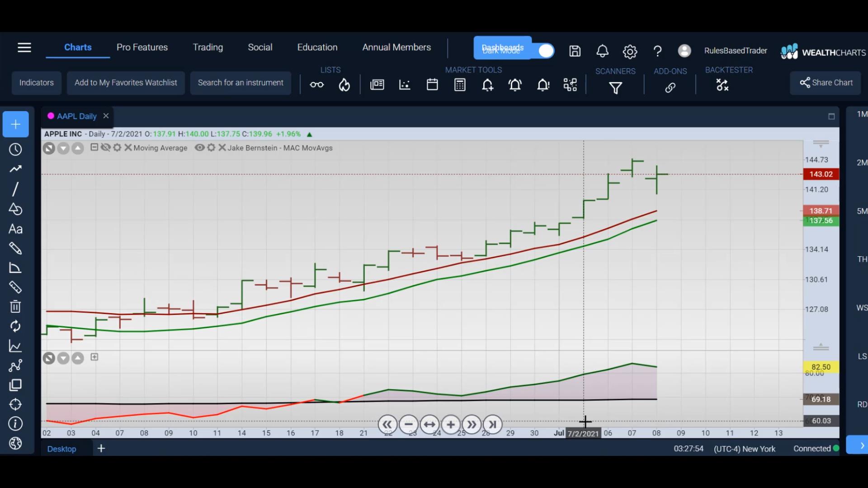The width and height of the screenshot is (868, 488).
Task: Open the Education menu
Action: tap(317, 47)
